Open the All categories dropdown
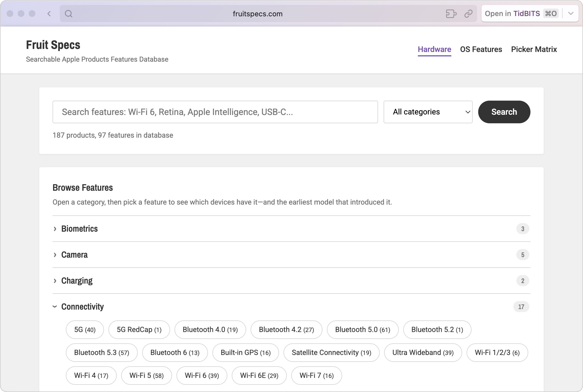Viewport: 583px width, 392px height. [428, 112]
